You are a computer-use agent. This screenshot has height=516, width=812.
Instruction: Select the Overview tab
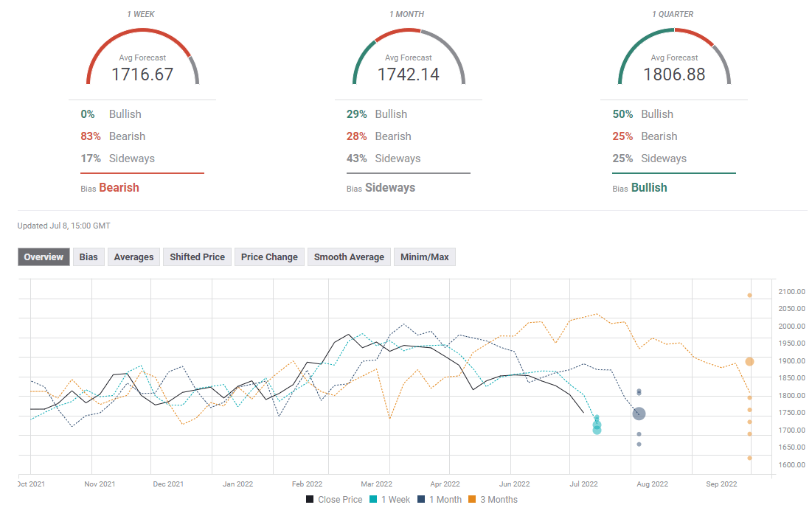pyautogui.click(x=44, y=257)
